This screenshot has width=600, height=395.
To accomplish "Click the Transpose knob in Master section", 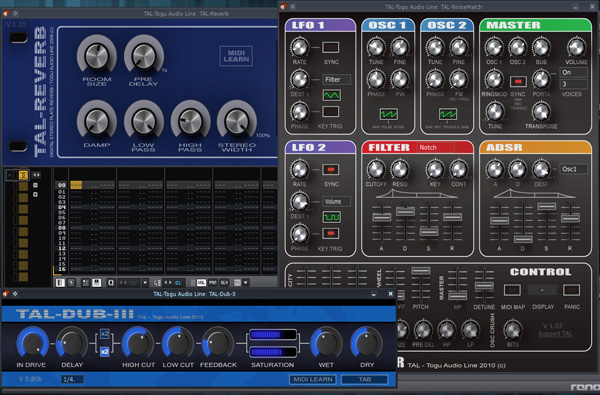I will [x=541, y=112].
